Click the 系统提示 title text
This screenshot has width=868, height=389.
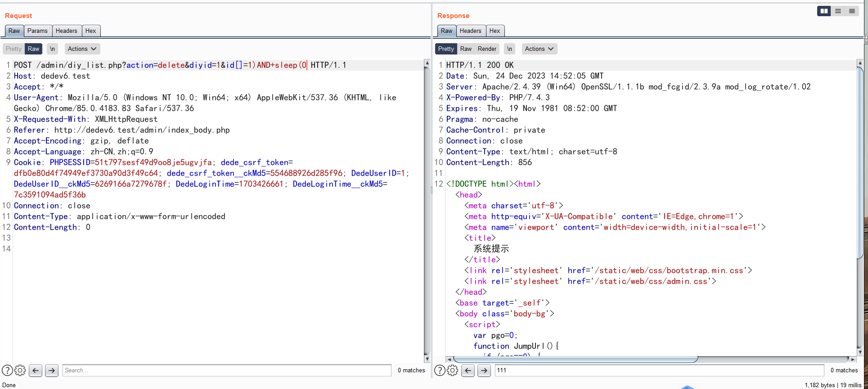[491, 249]
